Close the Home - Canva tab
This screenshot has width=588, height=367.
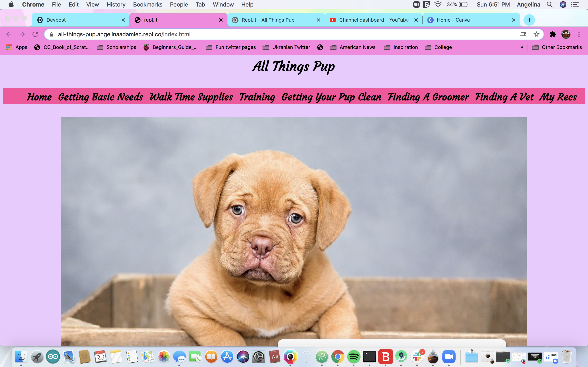pos(514,20)
